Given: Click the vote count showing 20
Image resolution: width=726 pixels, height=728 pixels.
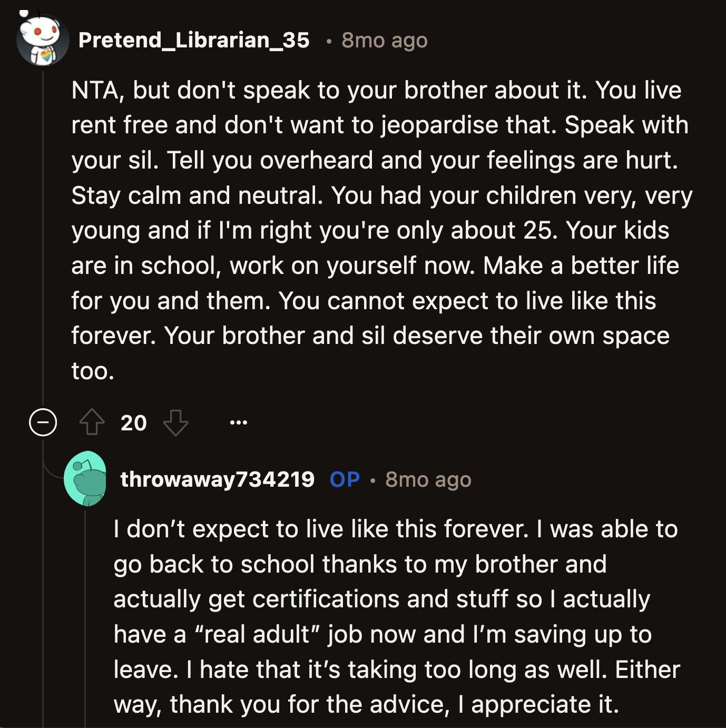Looking at the screenshot, I should (x=134, y=422).
